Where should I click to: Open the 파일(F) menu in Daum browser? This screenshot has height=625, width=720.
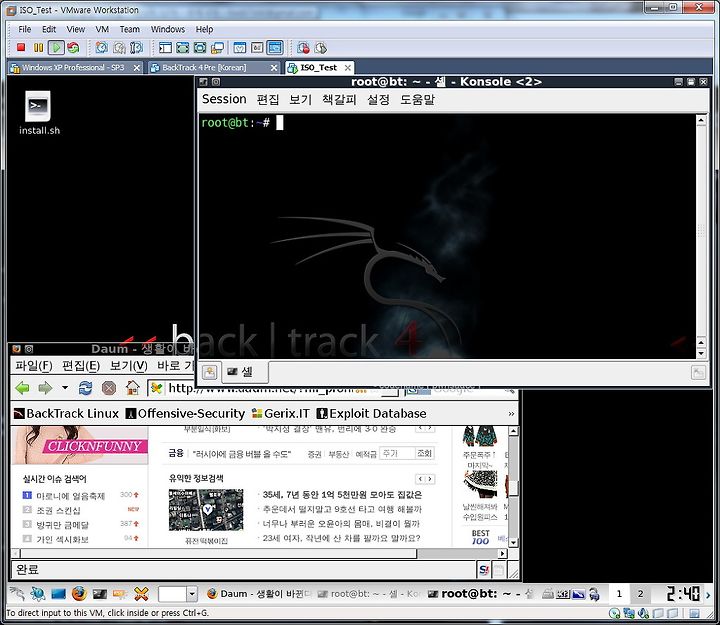coord(34,366)
